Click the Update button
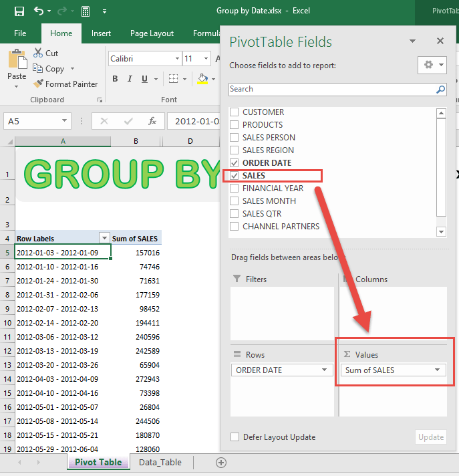Image resolution: width=459 pixels, height=476 pixels. pos(431,437)
